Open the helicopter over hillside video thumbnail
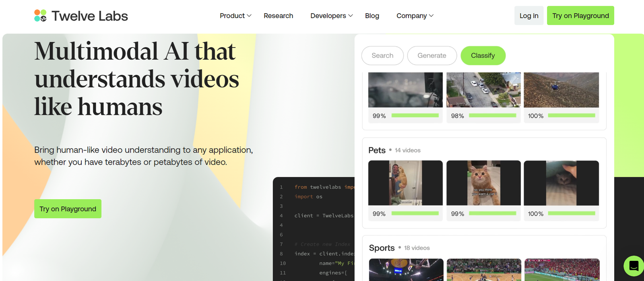 click(561, 90)
